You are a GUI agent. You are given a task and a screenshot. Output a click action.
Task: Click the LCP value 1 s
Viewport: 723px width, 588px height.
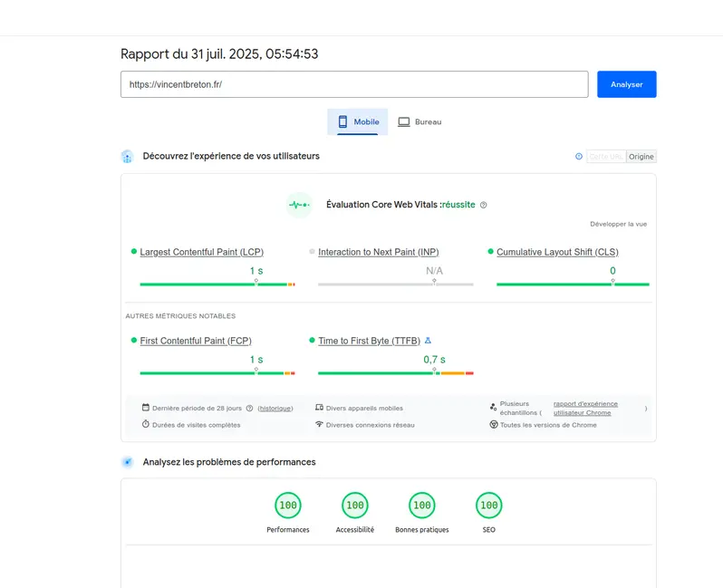pyautogui.click(x=256, y=271)
